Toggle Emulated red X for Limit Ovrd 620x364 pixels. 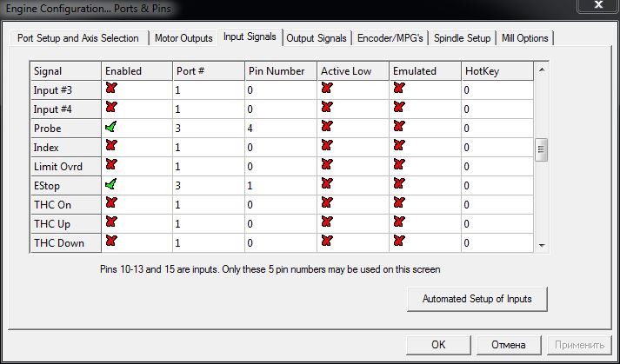399,165
